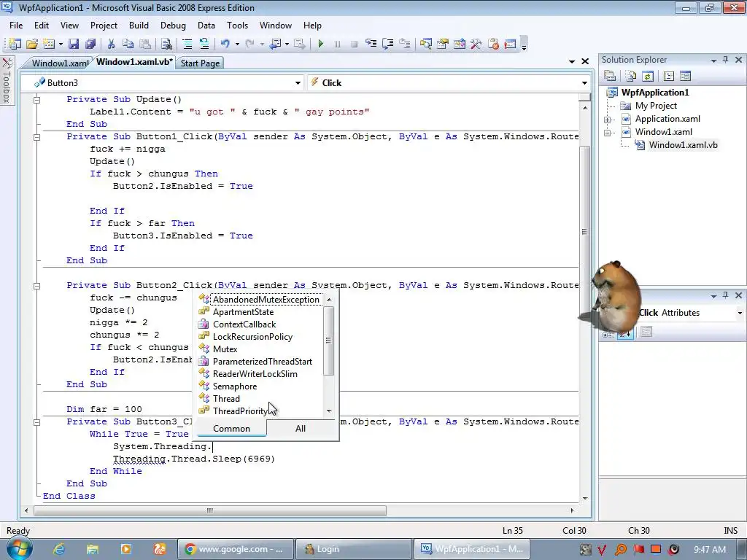Open the collapsed Toolbox side panel
This screenshot has width=747, height=560.
(7, 80)
